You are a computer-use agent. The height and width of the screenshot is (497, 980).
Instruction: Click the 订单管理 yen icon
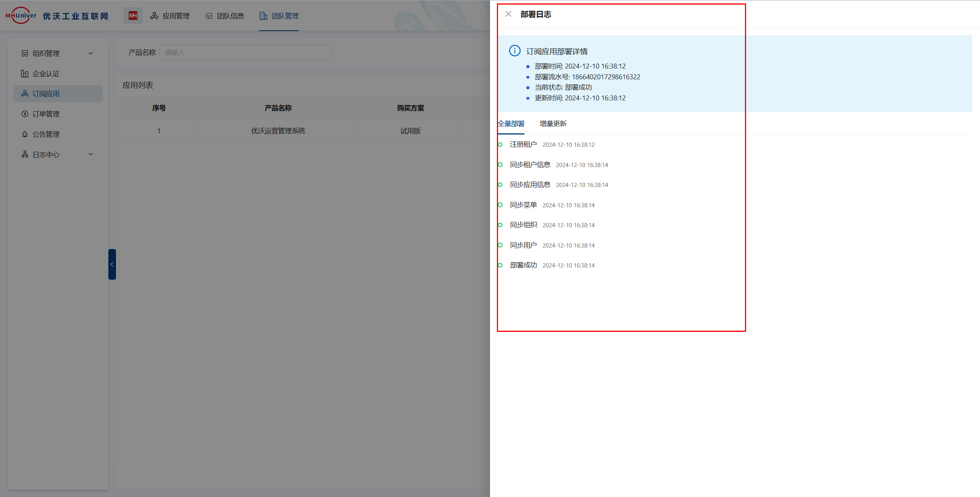[24, 114]
